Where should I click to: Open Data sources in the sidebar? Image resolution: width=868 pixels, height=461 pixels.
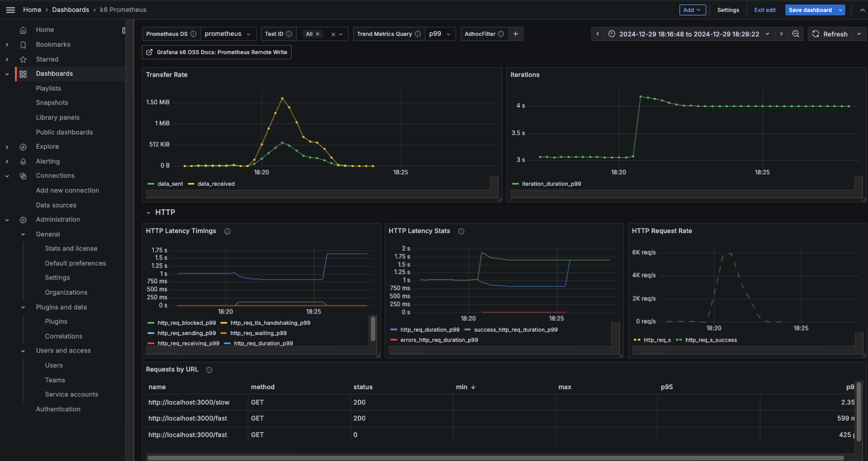(x=56, y=205)
